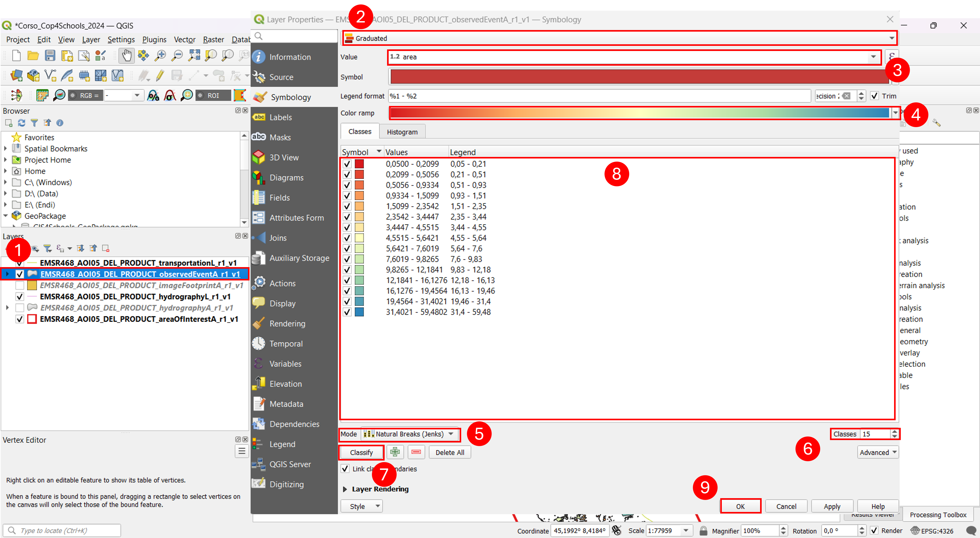
Task: Toggle Link class boundaries checkbox
Action: click(345, 468)
